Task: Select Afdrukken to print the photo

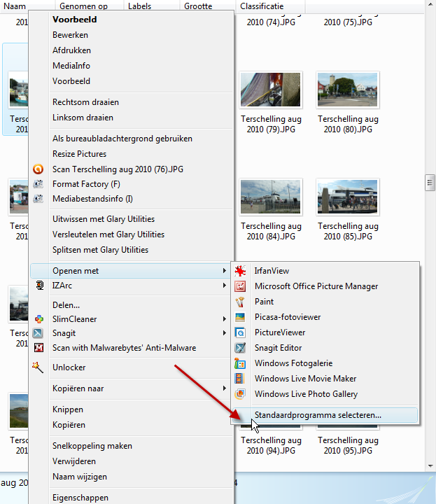Action: pyautogui.click(x=71, y=50)
